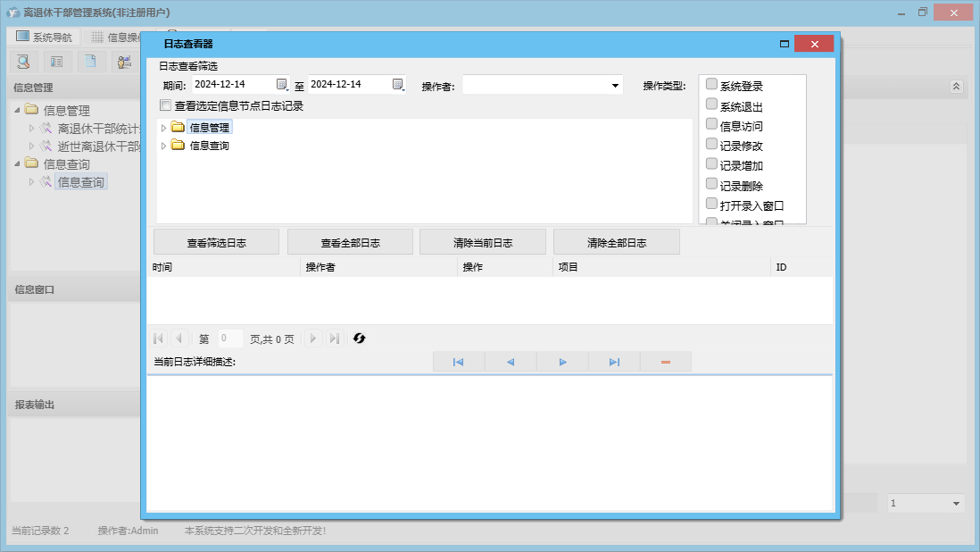The width and height of the screenshot is (980, 552).
Task: Click the 查看全部日志 button
Action: coord(350,243)
